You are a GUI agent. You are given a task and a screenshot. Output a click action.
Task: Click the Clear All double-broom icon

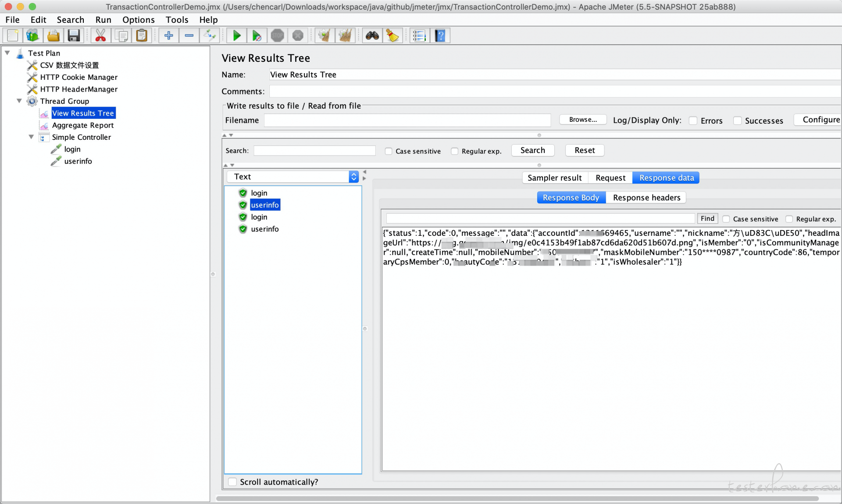345,35
